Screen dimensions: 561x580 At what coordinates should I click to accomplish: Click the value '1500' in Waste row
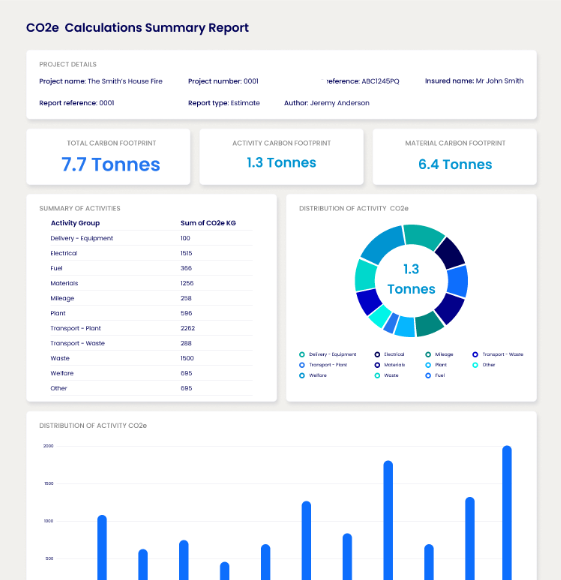pos(187,358)
